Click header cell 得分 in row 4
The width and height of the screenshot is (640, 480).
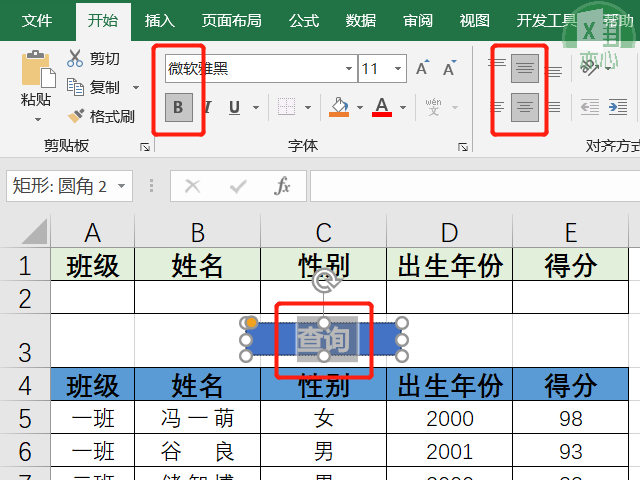coord(571,384)
